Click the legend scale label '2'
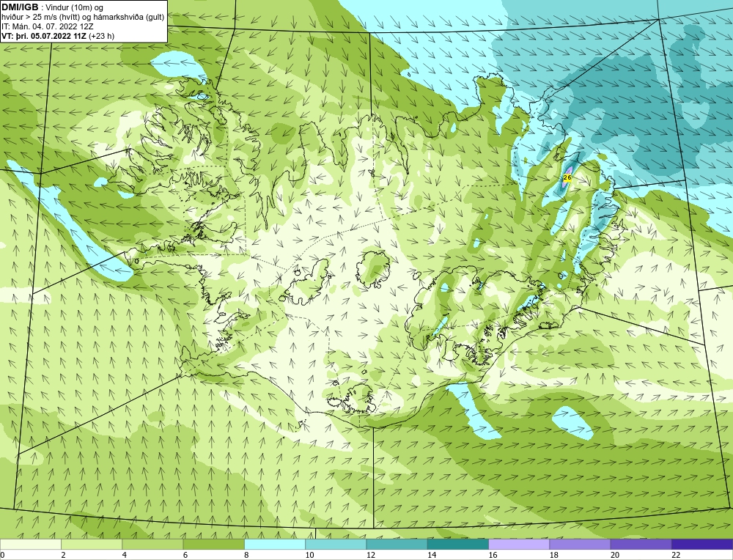733x560 pixels. [x=63, y=555]
